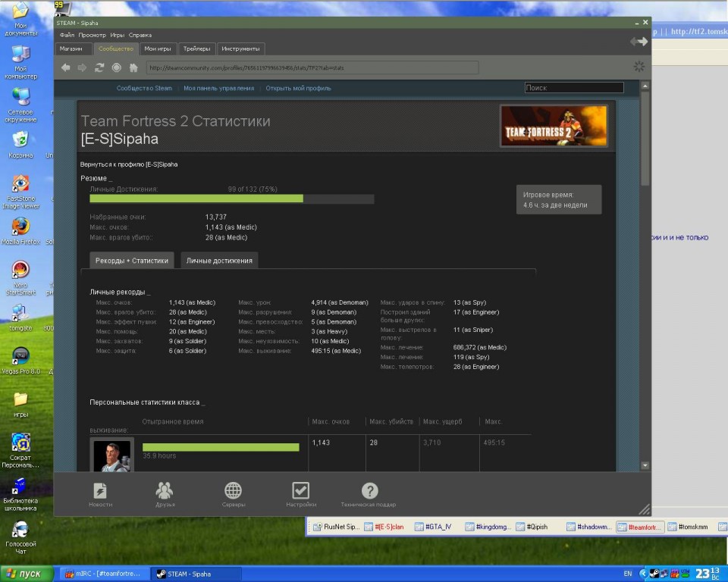Click the vertical scrollbar thumb
The height and width of the screenshot is (582, 728).
pyautogui.click(x=645, y=139)
